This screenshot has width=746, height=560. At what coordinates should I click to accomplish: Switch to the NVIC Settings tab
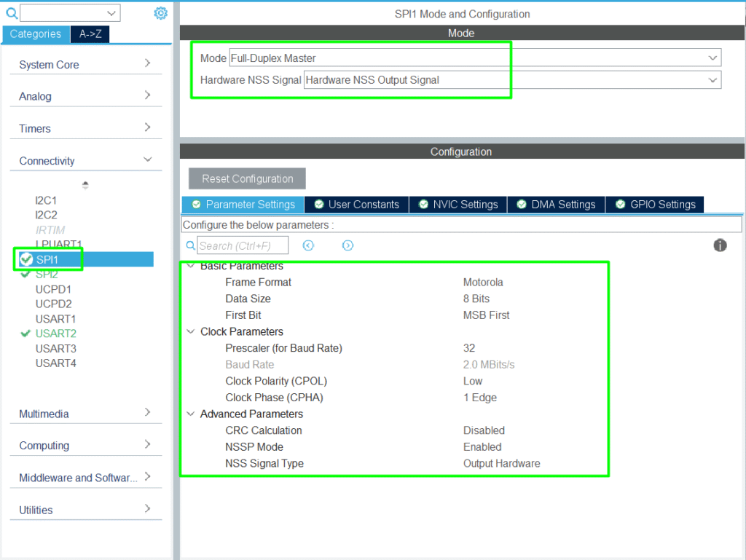tap(458, 205)
